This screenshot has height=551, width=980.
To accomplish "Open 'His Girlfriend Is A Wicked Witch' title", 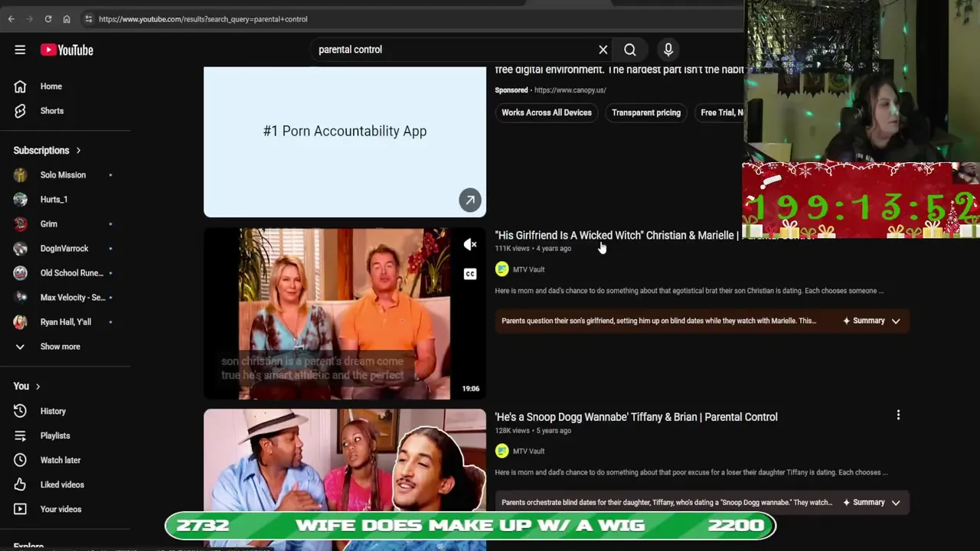I will 617,236.
